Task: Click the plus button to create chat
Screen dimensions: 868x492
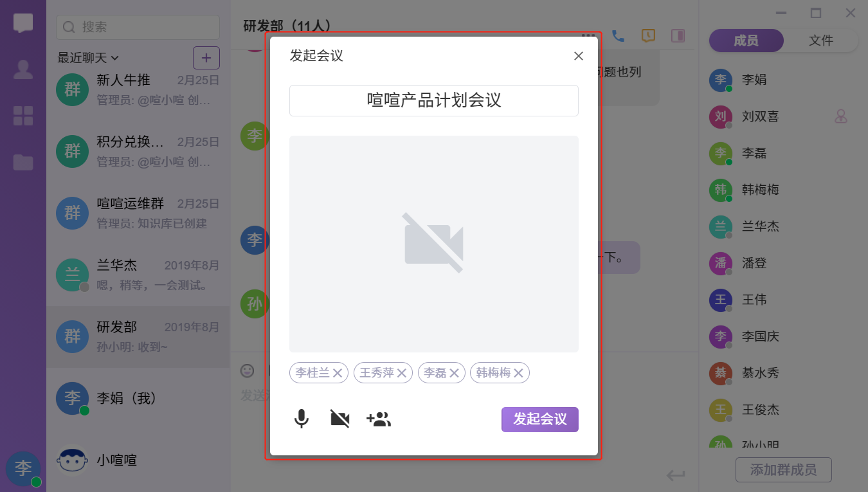Action: tap(206, 58)
